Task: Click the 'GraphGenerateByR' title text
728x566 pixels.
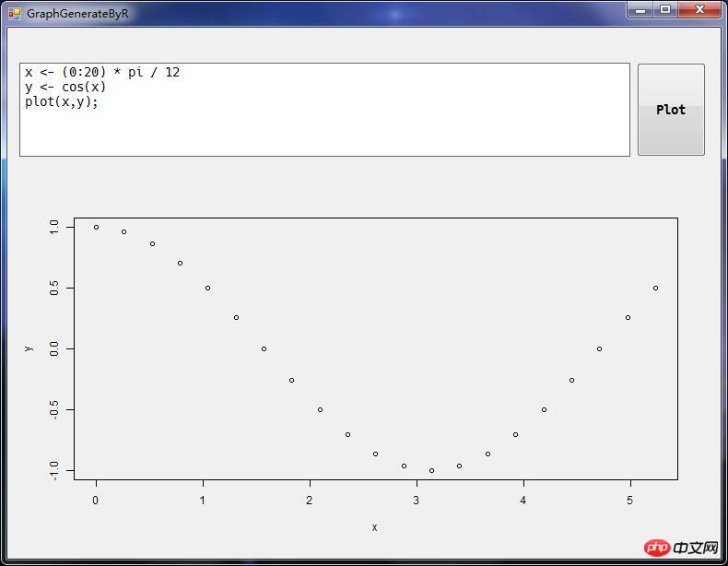Action: coord(77,14)
